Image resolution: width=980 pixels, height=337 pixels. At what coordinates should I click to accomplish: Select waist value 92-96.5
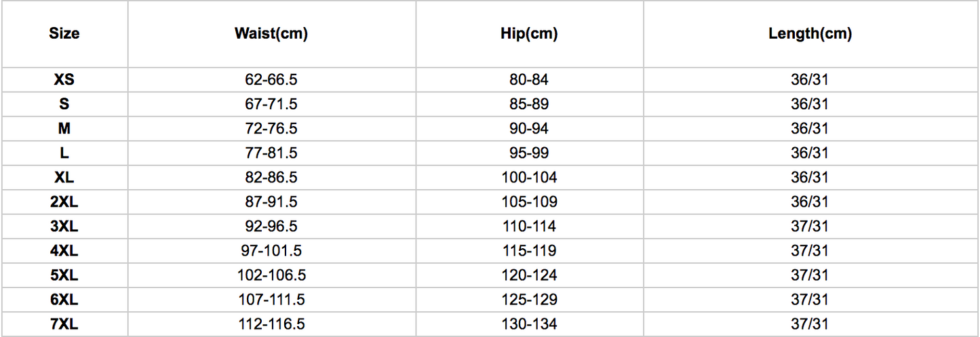click(271, 226)
